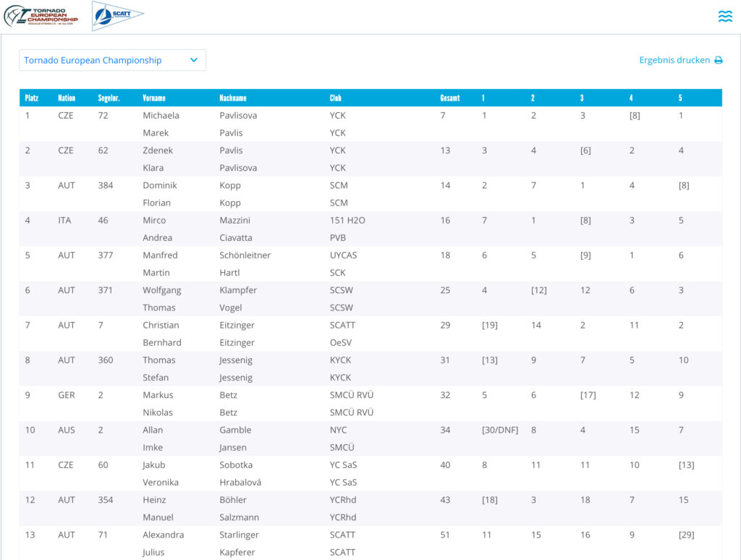Image resolution: width=741 pixels, height=560 pixels.
Task: Click the SCATT sailing pennant logo
Action: [117, 16]
